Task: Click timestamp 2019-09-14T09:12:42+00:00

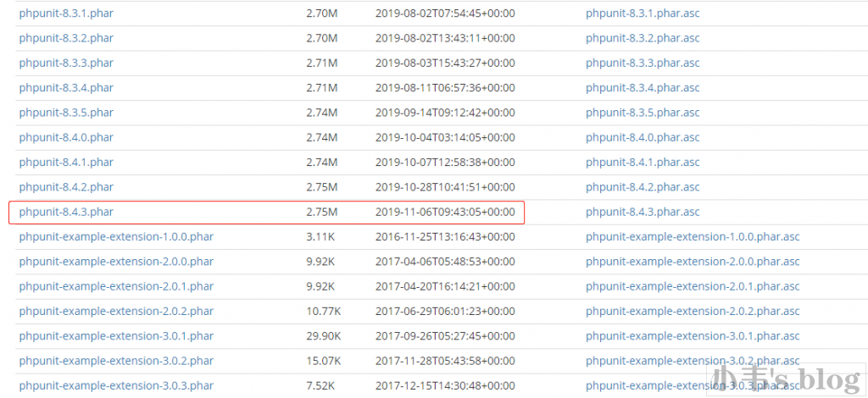Action: pos(445,113)
